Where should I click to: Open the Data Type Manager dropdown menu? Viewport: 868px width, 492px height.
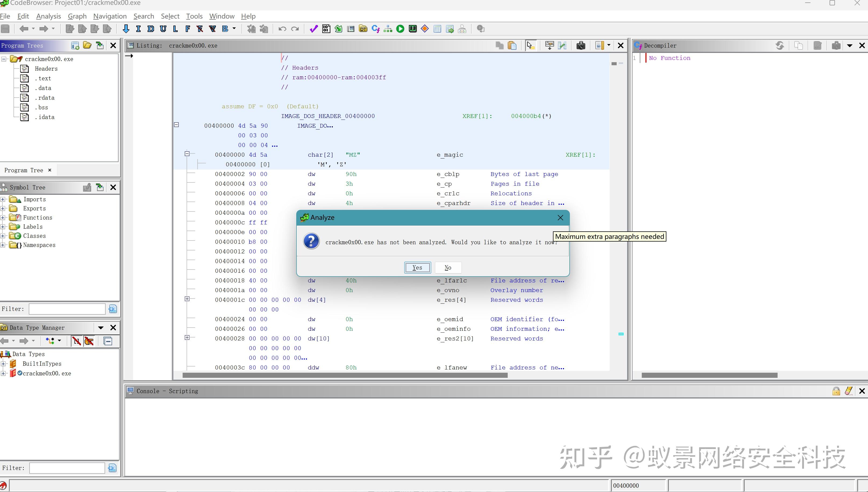[100, 328]
